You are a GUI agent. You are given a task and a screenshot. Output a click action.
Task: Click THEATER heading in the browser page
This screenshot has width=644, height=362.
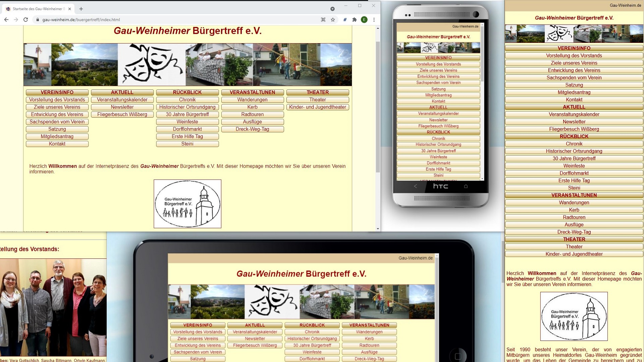(318, 92)
